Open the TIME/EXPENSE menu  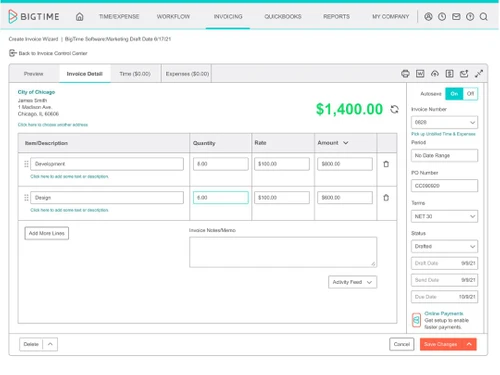tap(119, 16)
